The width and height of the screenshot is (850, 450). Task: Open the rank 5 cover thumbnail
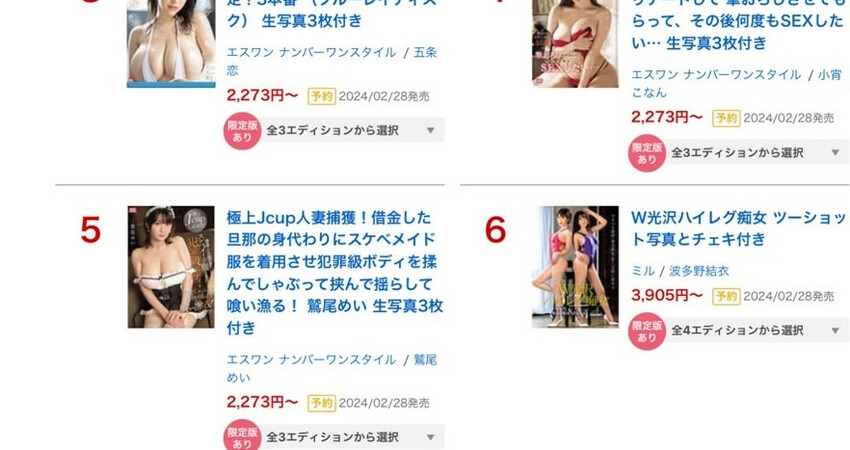click(171, 267)
